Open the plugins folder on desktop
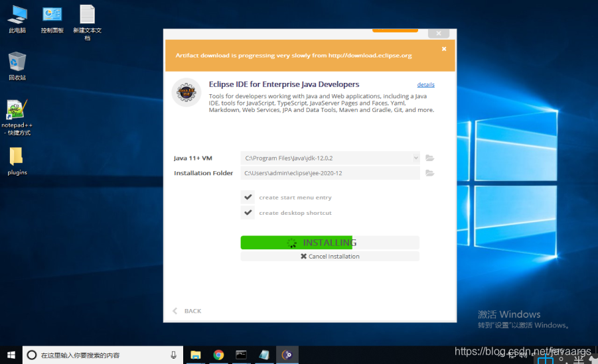This screenshot has height=364, width=598. (x=17, y=161)
